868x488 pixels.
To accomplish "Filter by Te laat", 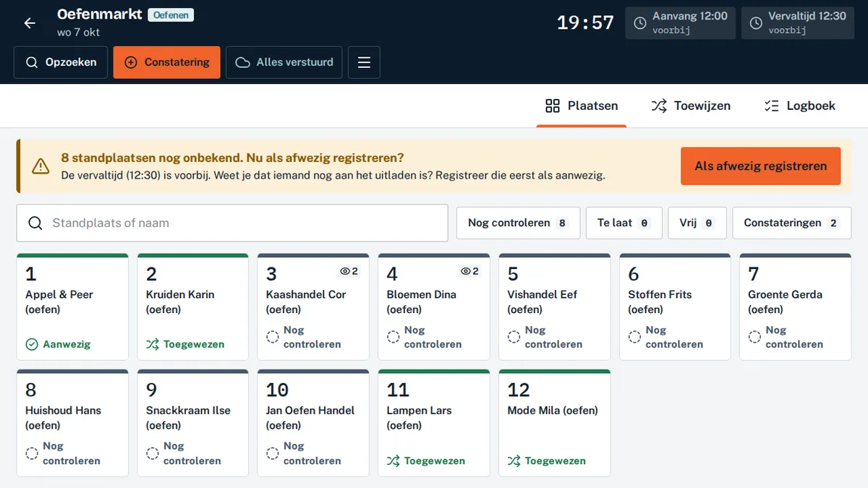I will pos(624,223).
